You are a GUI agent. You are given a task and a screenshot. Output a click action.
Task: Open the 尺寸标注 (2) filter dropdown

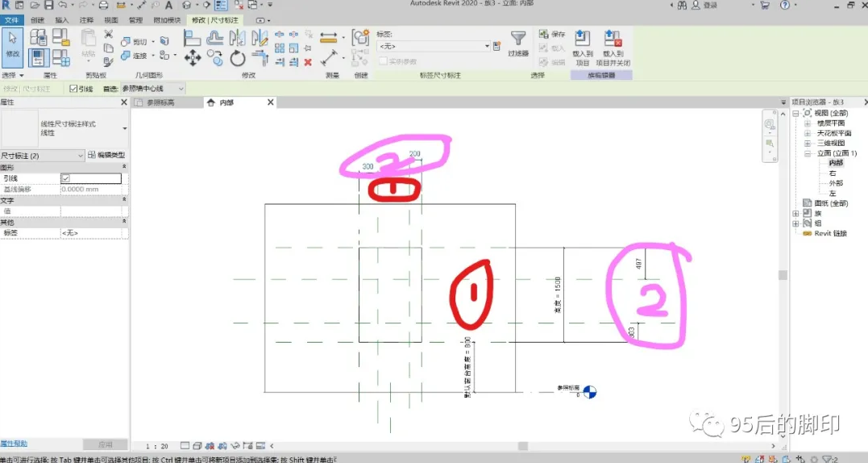coord(42,156)
